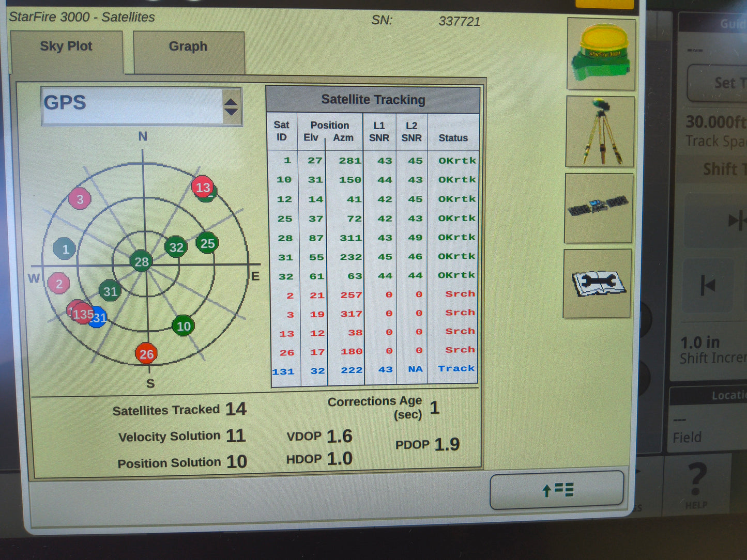
Task: Click the Position Solution value 10
Action: (236, 461)
